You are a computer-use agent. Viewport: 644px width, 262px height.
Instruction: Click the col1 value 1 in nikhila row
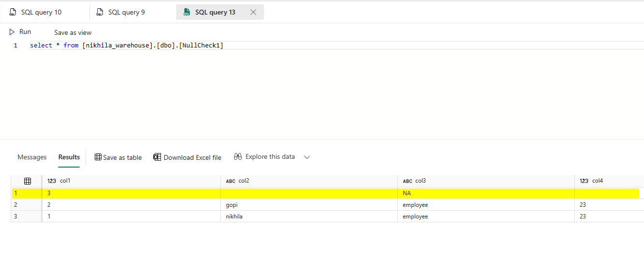(x=131, y=216)
